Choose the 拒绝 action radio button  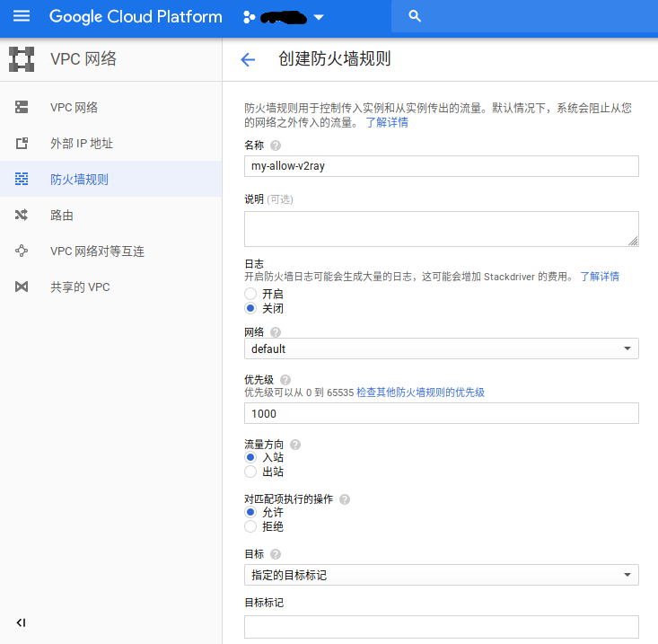point(251,526)
